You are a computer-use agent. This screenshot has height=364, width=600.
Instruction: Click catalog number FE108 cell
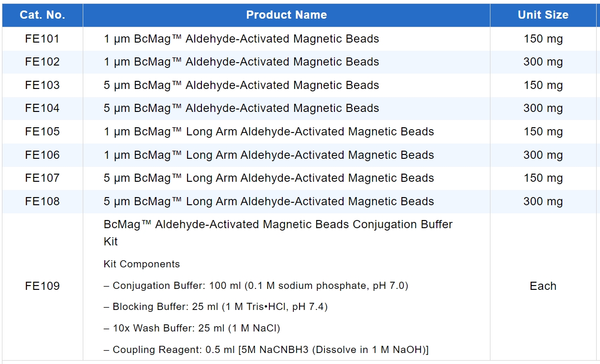coord(42,201)
